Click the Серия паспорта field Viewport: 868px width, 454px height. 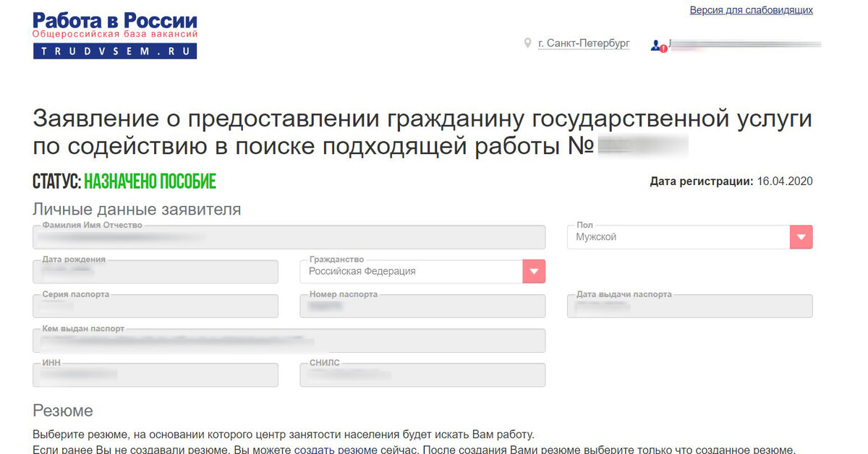pos(155,306)
